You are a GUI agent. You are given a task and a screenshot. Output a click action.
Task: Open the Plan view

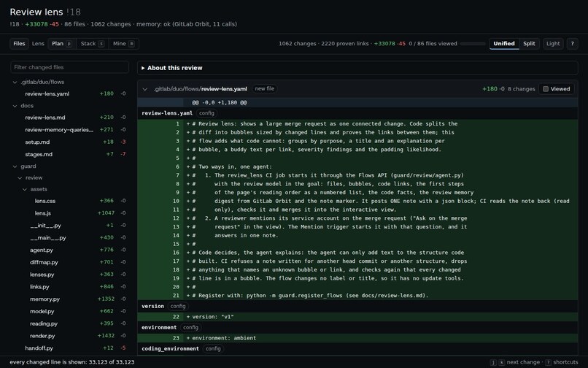pyautogui.click(x=62, y=44)
